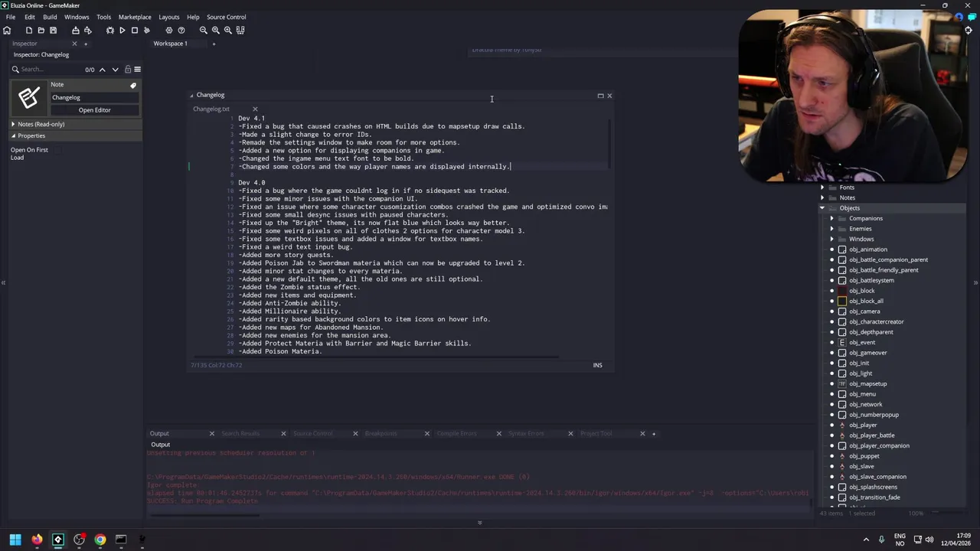Screen dimensions: 980x551
Task: Open Firefox from the taskbar
Action: [x=37, y=540]
